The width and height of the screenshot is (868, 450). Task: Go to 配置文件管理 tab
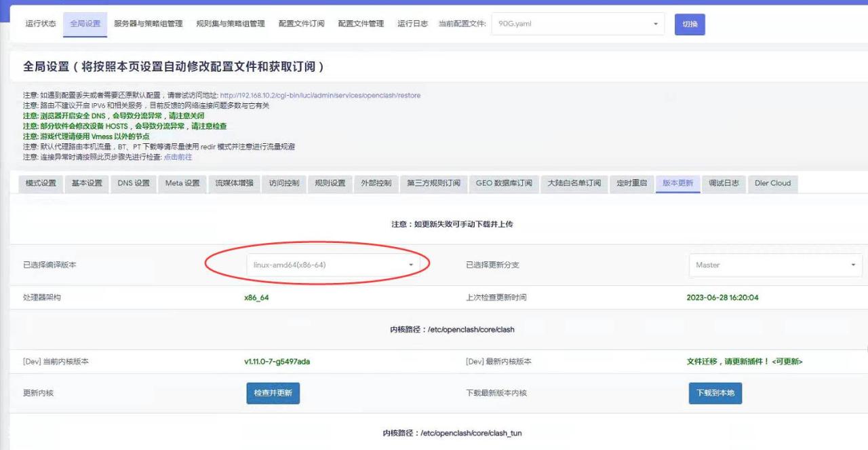coord(361,24)
